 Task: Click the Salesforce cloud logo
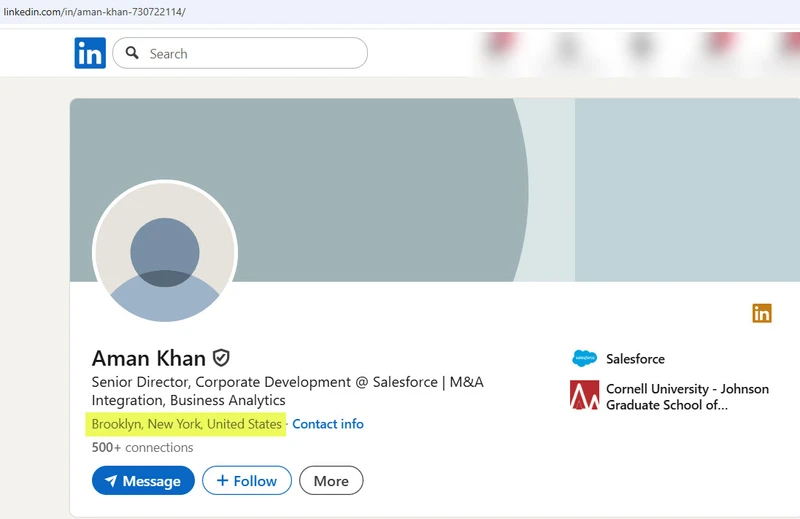pyautogui.click(x=584, y=359)
